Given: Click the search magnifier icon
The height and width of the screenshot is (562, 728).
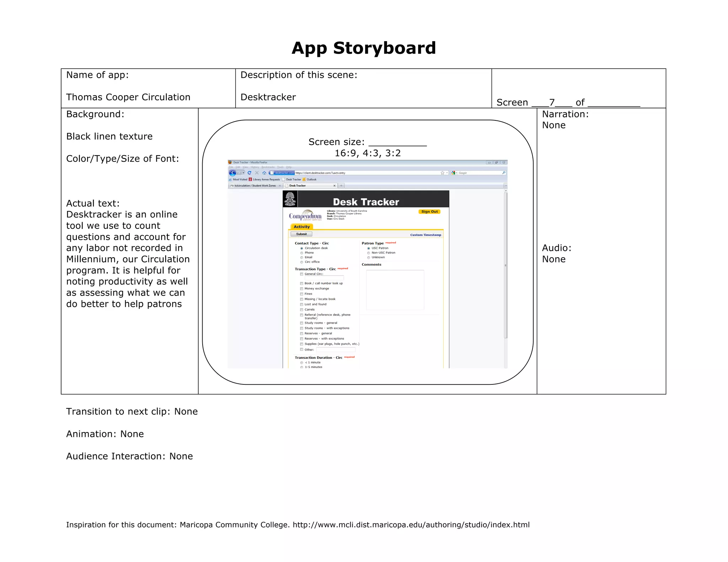Looking at the screenshot, I should (503, 173).
